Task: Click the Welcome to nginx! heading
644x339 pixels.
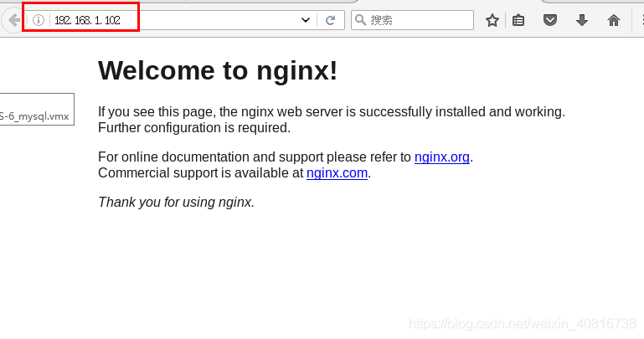Action: 218,70
